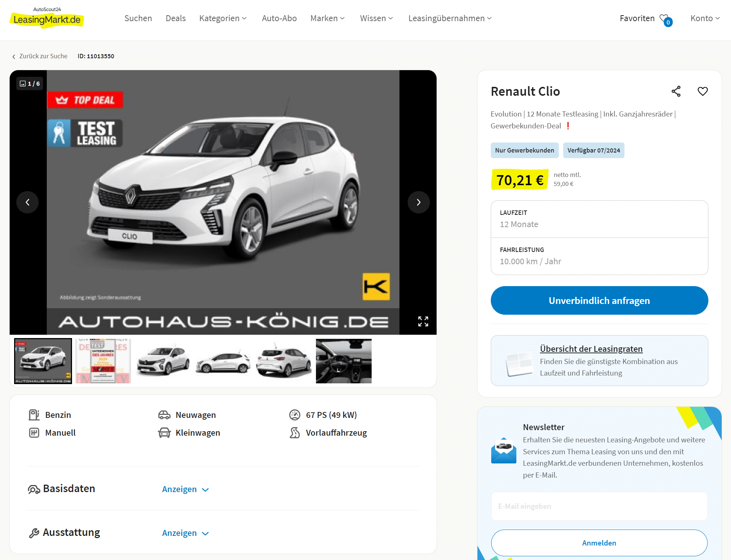The image size is (731, 560).
Task: Expand the Kategorien dropdown
Action: click(223, 18)
